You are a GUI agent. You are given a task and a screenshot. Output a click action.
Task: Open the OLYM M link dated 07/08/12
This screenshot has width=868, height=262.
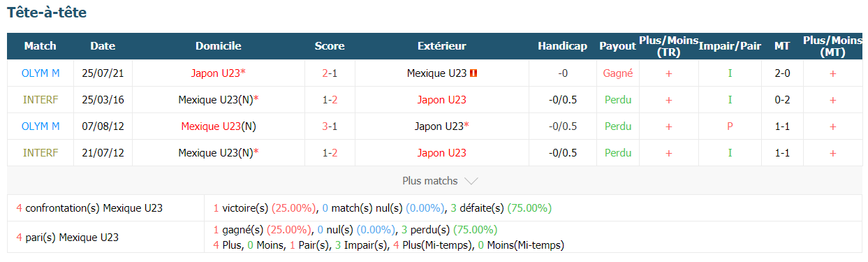(x=41, y=126)
